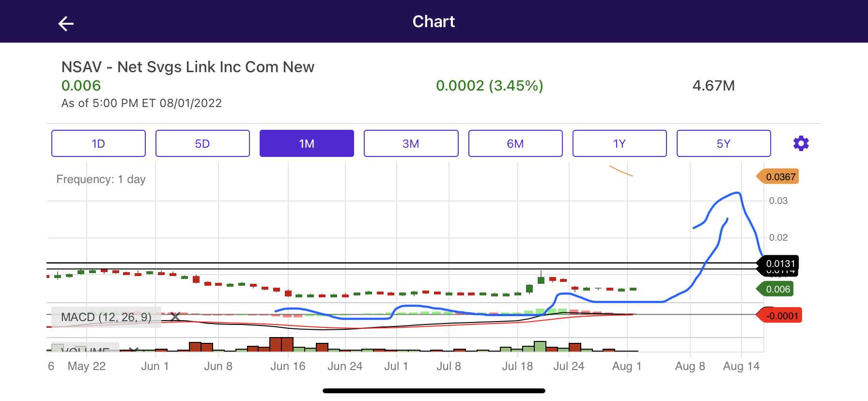The height and width of the screenshot is (401, 868).
Task: Click the red -0.0001 MACD tag
Action: point(779,316)
